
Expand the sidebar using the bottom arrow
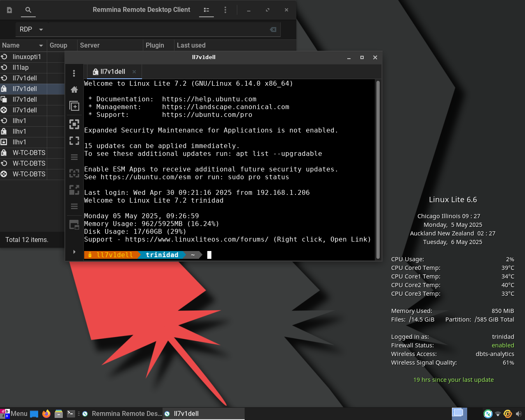coord(74,252)
